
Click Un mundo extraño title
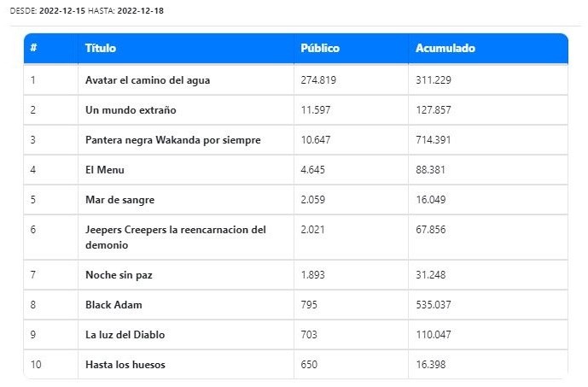(131, 110)
